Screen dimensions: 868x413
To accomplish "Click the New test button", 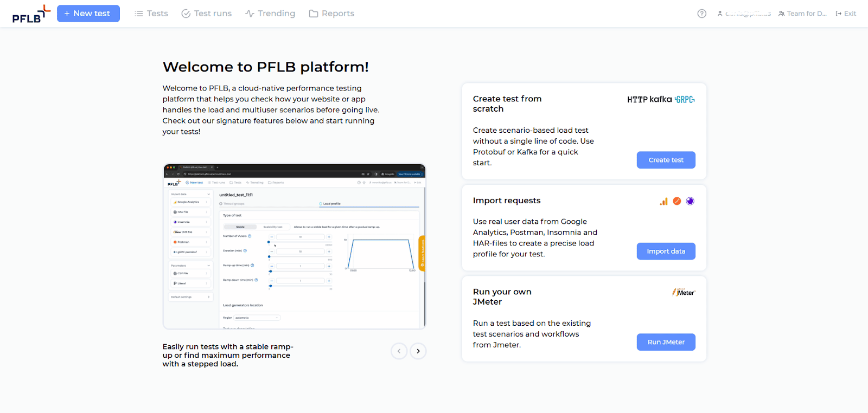I will tap(88, 14).
